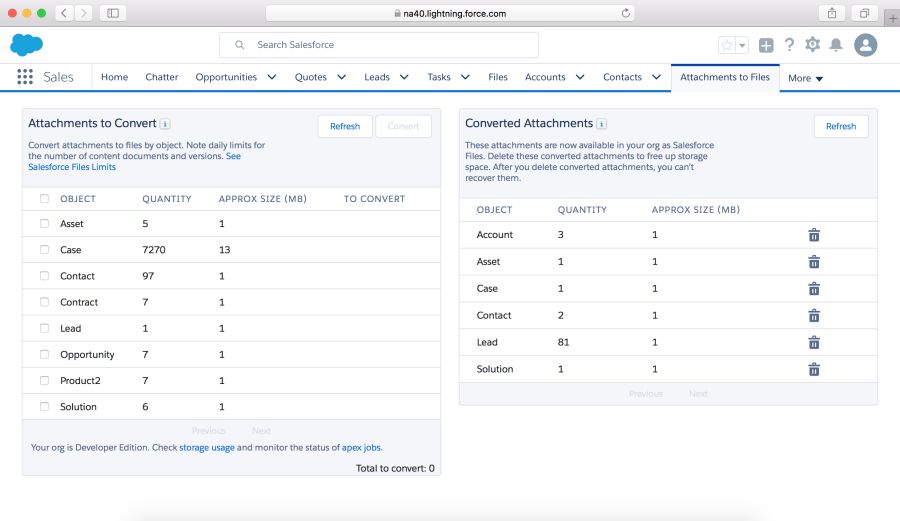Expand the Opportunities tab dropdown chevron
This screenshot has height=521, width=900.
(272, 77)
